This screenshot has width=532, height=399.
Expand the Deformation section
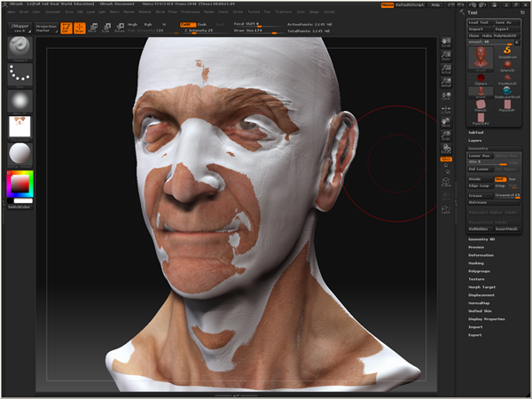[481, 254]
